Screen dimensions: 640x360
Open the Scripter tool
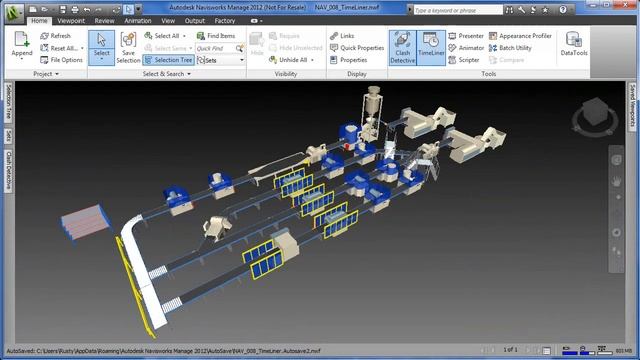tap(464, 60)
